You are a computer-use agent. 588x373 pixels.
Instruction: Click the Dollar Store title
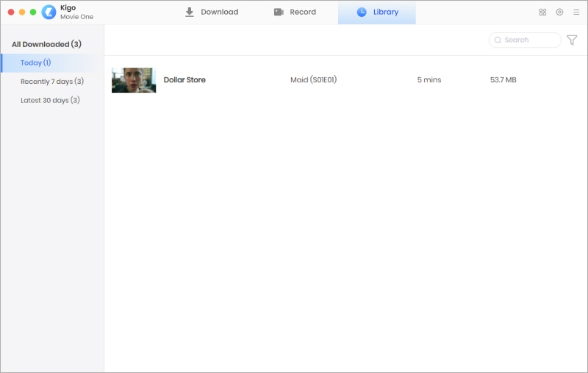(x=184, y=79)
